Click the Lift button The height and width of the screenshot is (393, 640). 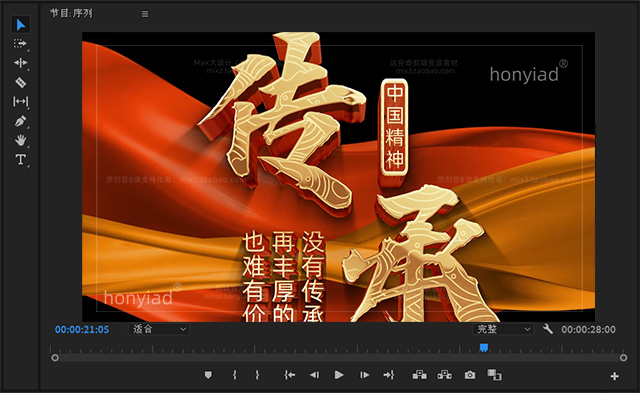click(x=419, y=375)
